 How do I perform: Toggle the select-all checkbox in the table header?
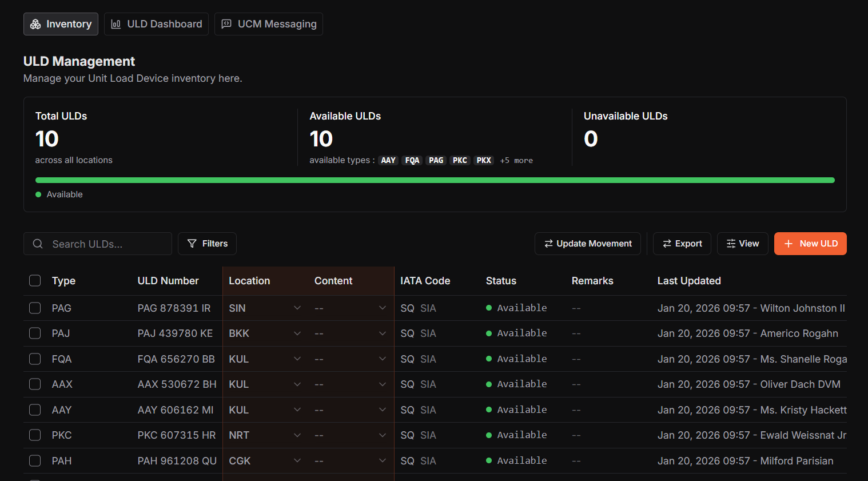[35, 280]
